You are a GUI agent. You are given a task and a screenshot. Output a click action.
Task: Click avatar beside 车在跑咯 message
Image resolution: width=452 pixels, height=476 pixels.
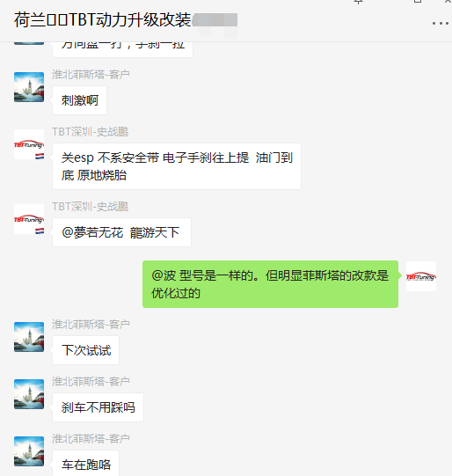29,451
